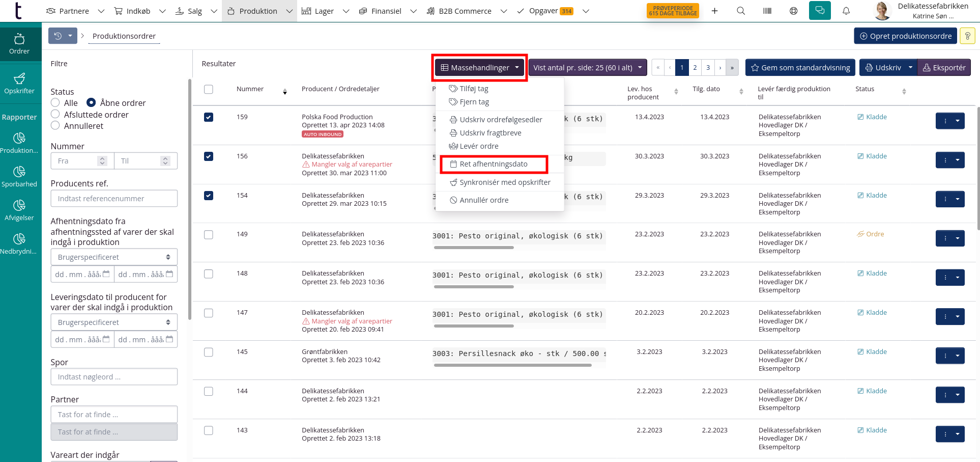Uncheck the checkbox for order 159
980x462 pixels.
coord(209,117)
